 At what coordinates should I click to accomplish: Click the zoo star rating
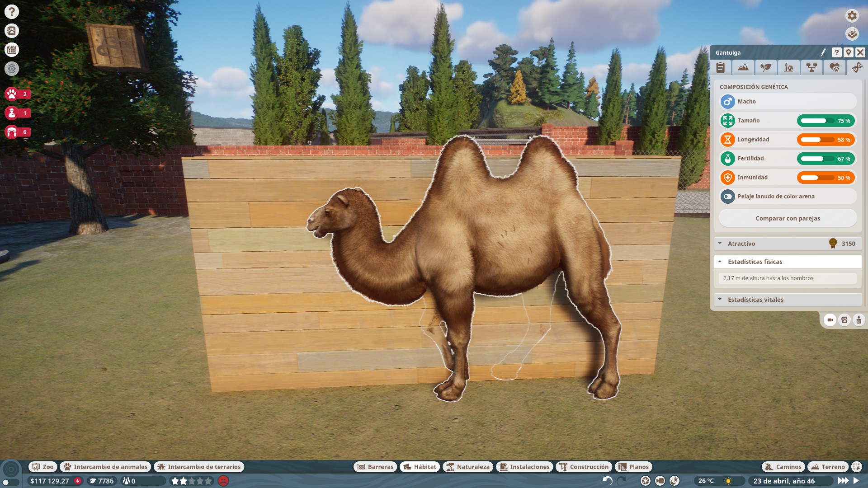tap(192, 481)
